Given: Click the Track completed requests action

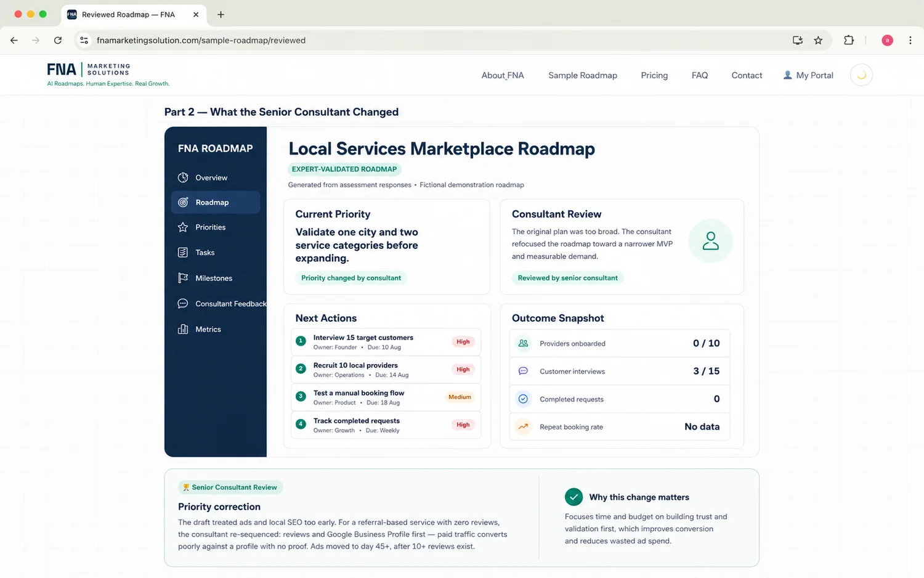Looking at the screenshot, I should [x=386, y=425].
